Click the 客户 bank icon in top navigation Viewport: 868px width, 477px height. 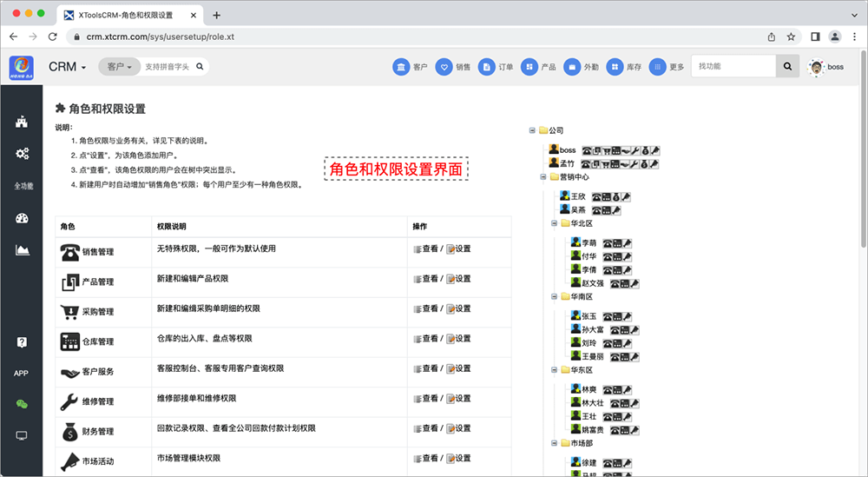pos(401,67)
